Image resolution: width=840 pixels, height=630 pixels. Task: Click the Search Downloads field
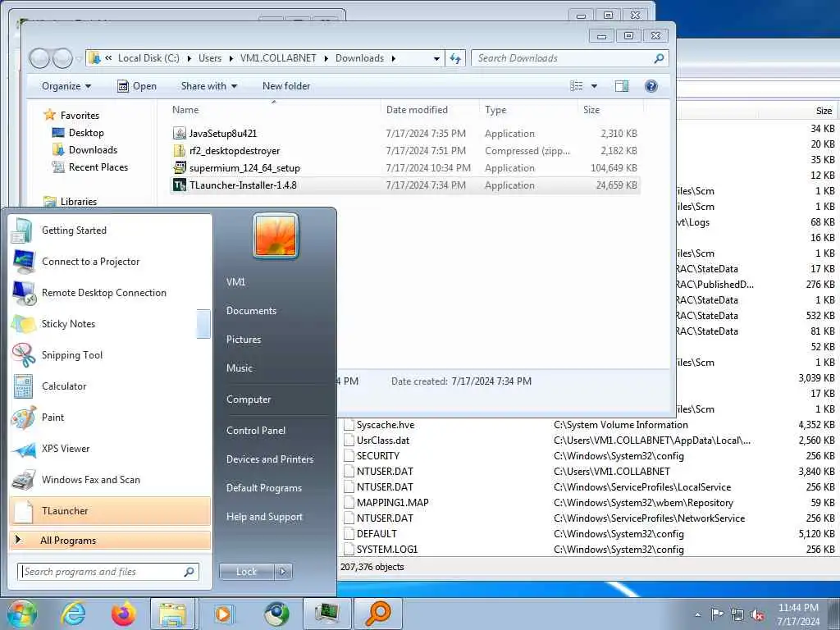570,58
